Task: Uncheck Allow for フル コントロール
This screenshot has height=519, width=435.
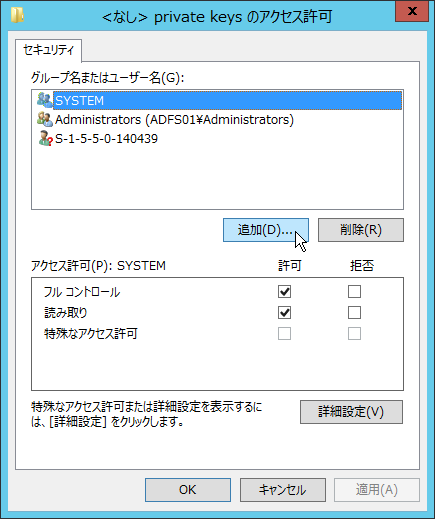Action: (284, 291)
